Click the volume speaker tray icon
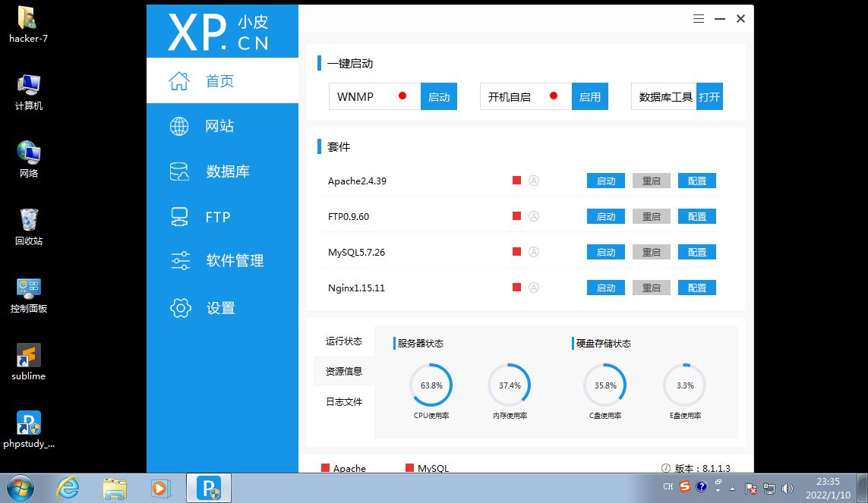This screenshot has height=503, width=868. tap(787, 488)
